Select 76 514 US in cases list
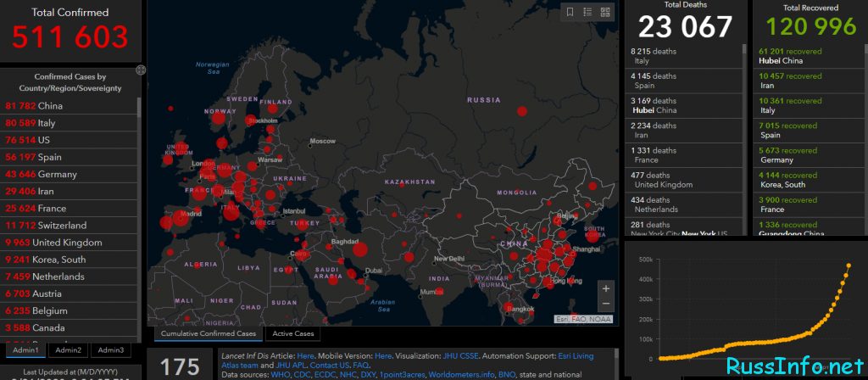868x380 pixels. pyautogui.click(x=68, y=140)
